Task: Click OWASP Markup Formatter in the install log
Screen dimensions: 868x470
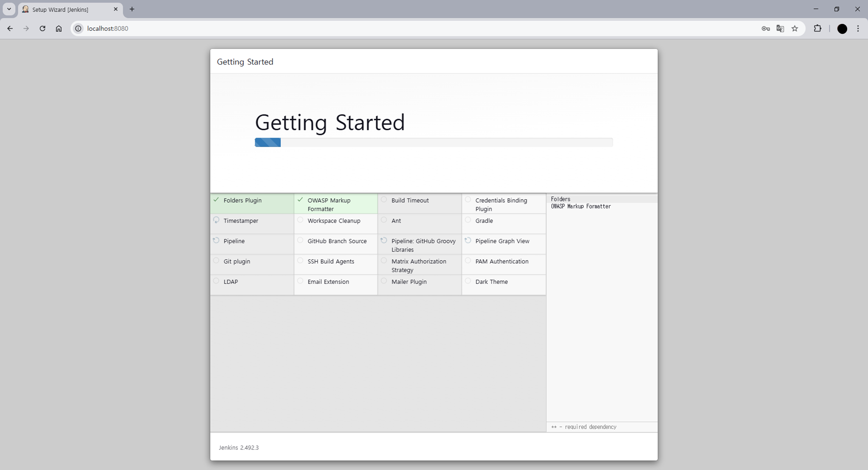Action: [581, 207]
